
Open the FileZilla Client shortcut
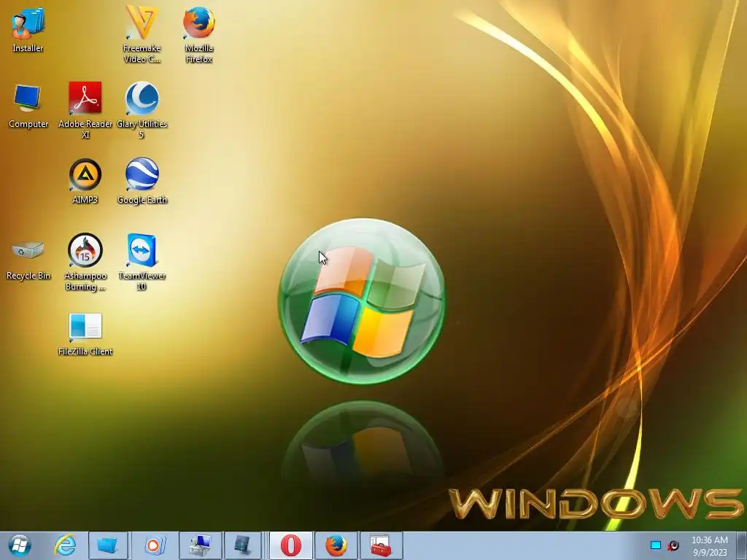[85, 334]
